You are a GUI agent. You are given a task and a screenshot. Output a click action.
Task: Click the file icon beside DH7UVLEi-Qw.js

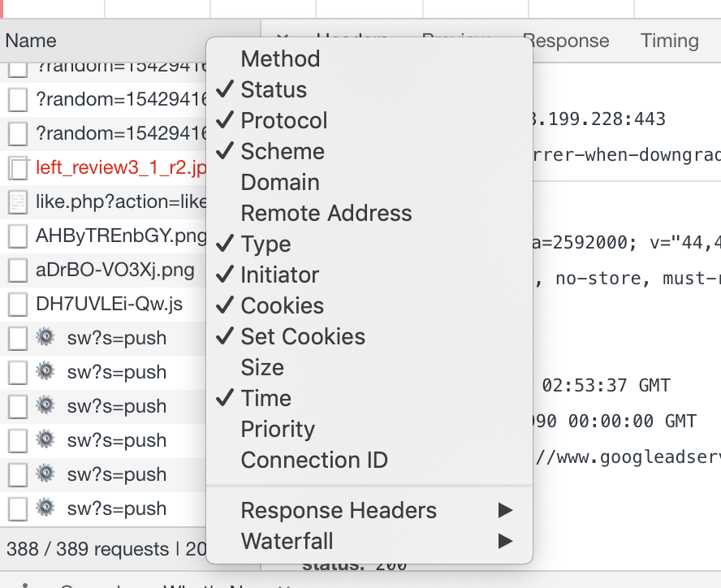tap(18, 305)
